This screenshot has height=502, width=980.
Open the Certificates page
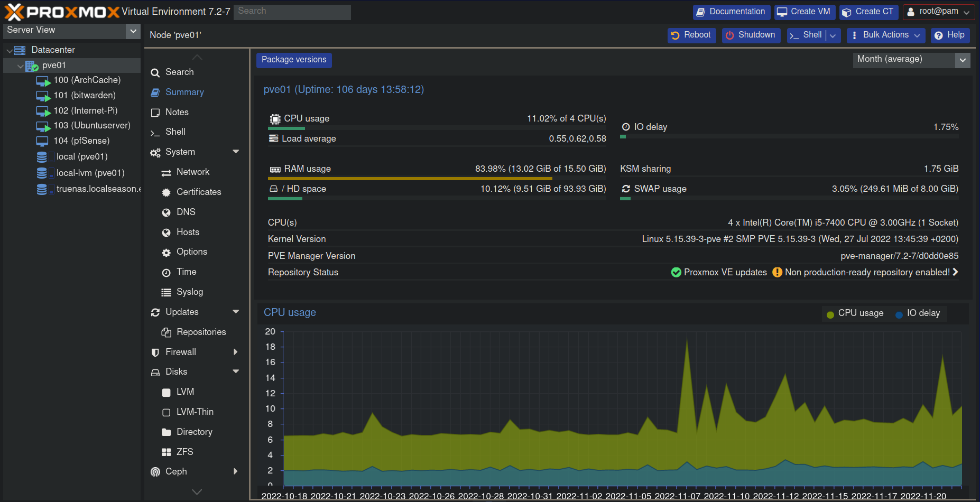(199, 192)
